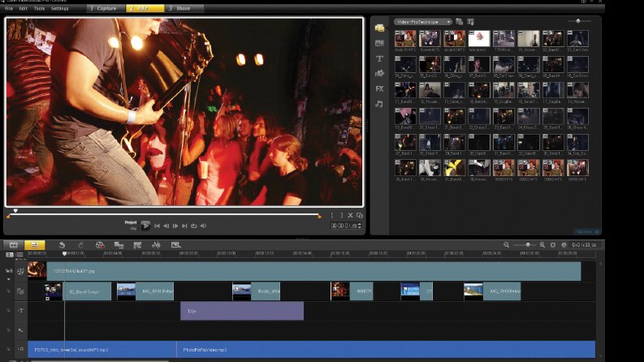Switch to the Capture step tab
The width and height of the screenshot is (644, 362).
pos(106,8)
